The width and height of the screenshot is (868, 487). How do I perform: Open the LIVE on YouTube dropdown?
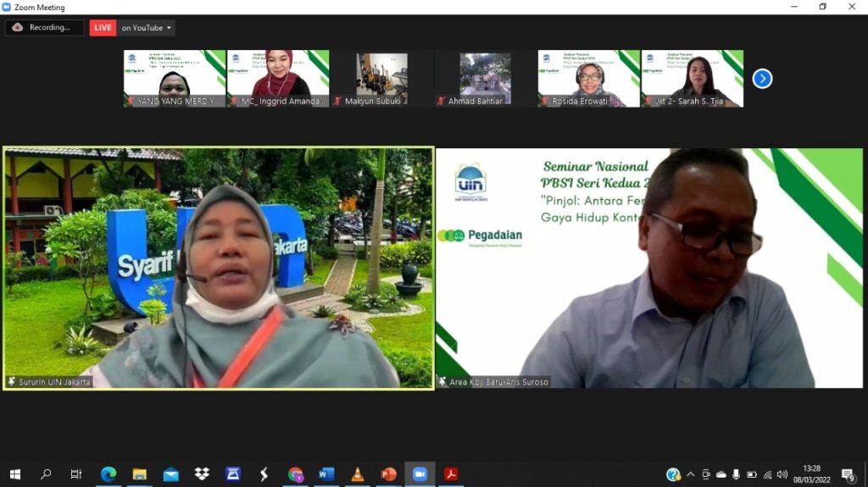pos(147,28)
